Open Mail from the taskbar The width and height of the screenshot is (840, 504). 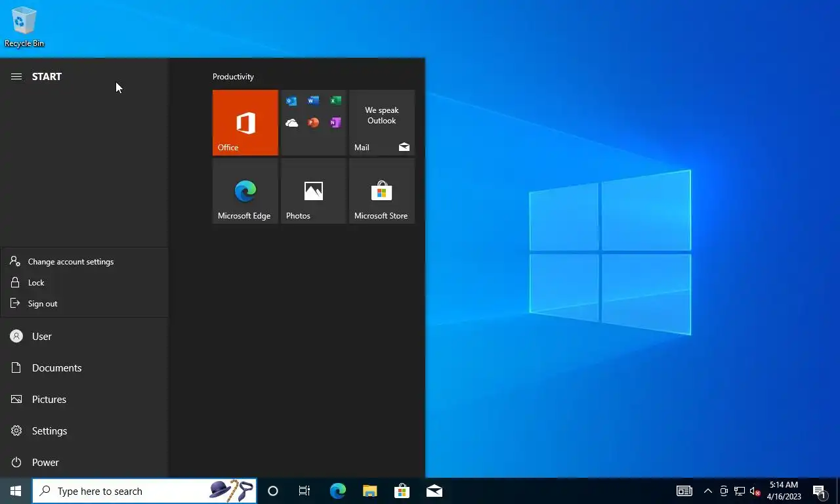434,491
